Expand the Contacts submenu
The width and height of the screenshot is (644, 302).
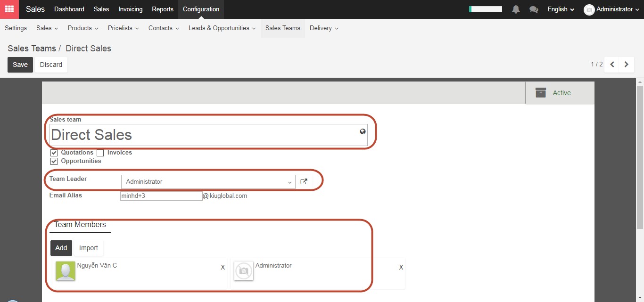point(164,28)
